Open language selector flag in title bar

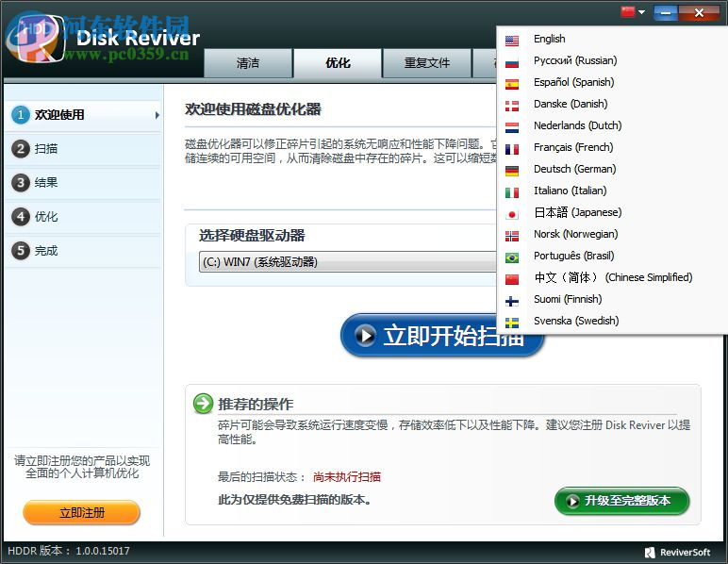pos(633,12)
